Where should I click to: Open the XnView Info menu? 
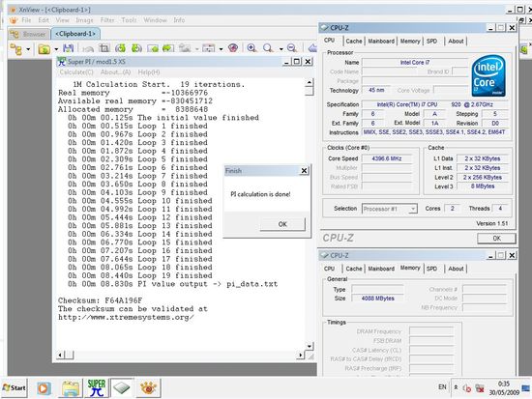(x=179, y=20)
